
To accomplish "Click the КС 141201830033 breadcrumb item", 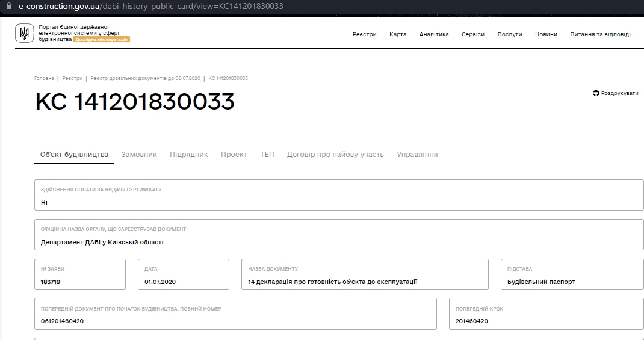I will click(228, 78).
